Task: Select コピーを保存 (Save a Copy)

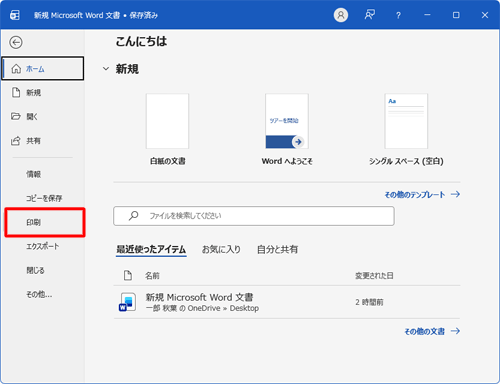Action: [43, 198]
